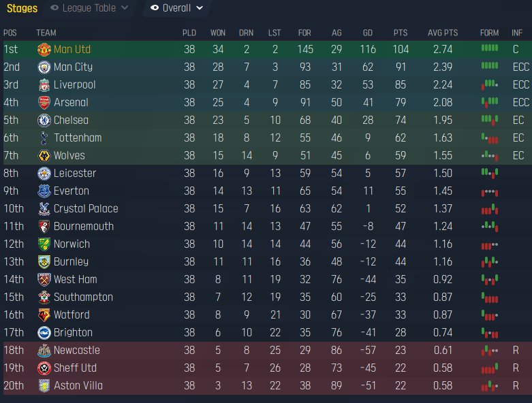Click the Wolves club crest
This screenshot has width=532, height=403.
click(44, 156)
